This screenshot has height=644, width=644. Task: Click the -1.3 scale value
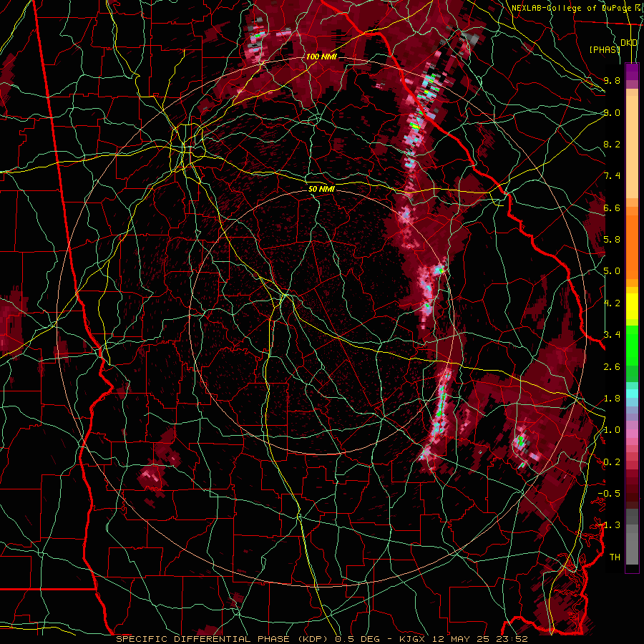(609, 525)
